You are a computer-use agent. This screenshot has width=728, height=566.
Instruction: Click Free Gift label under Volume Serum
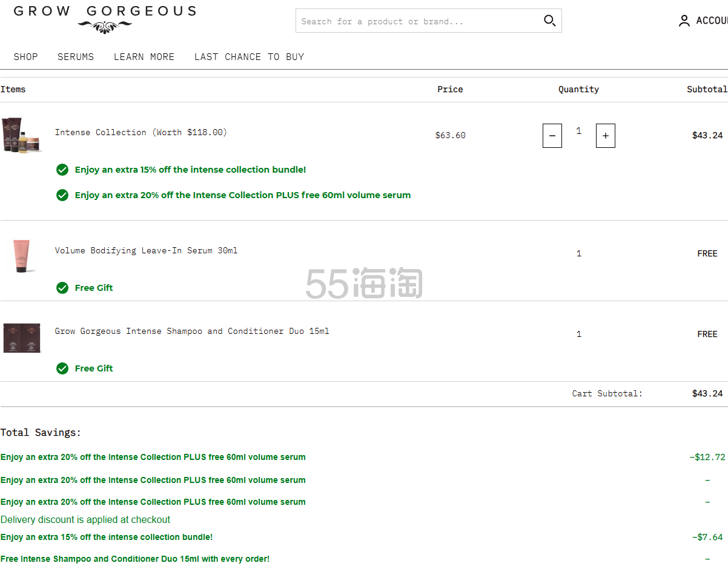[x=94, y=288]
